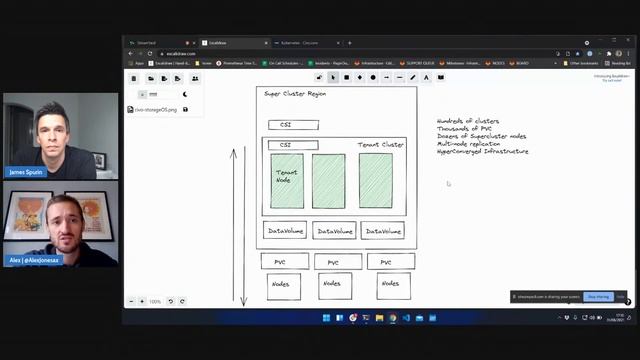This screenshot has width=640, height=360.
Task: Select the Line drawing tool
Action: [x=400, y=78]
